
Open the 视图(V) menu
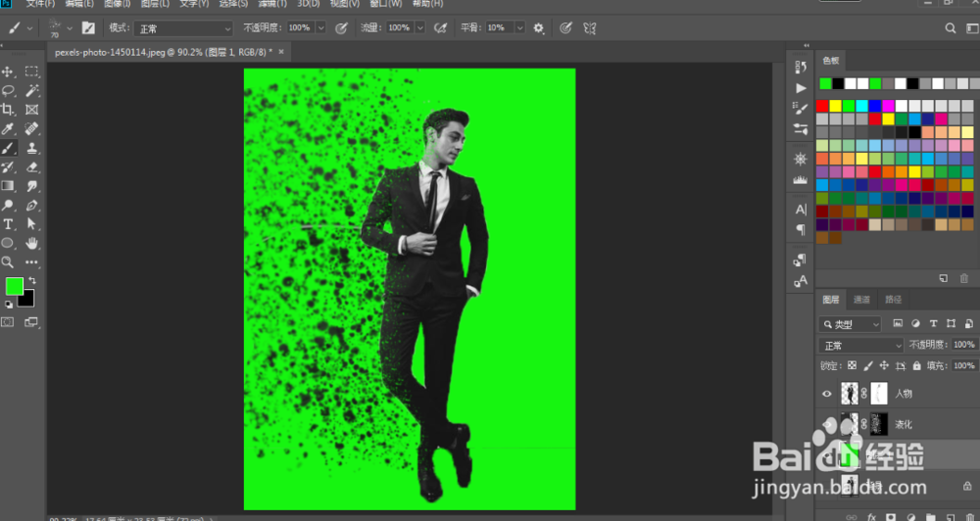point(345,4)
